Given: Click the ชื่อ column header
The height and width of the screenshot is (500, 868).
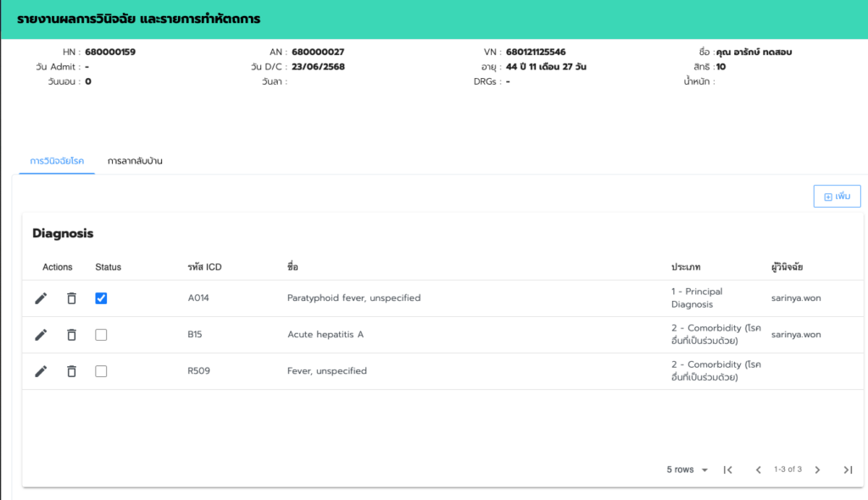Looking at the screenshot, I should pos(292,267).
